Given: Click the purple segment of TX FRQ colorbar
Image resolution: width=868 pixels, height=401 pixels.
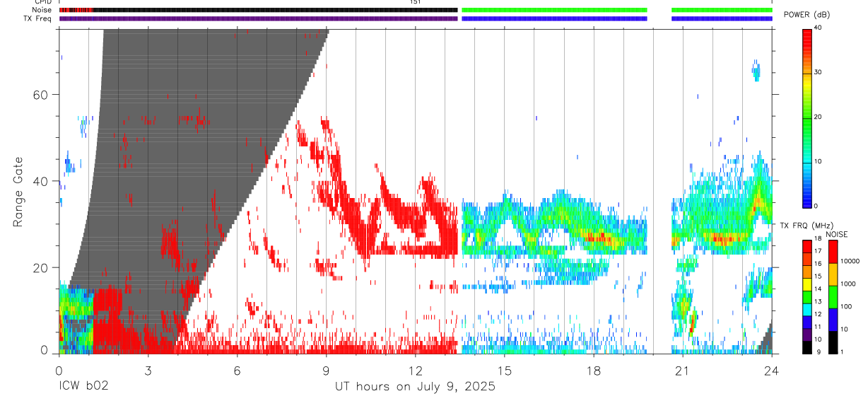Looking at the screenshot, I should point(807,335).
